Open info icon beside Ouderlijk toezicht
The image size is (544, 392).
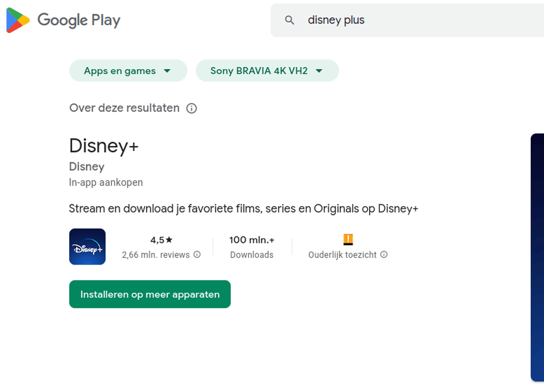[x=384, y=254]
